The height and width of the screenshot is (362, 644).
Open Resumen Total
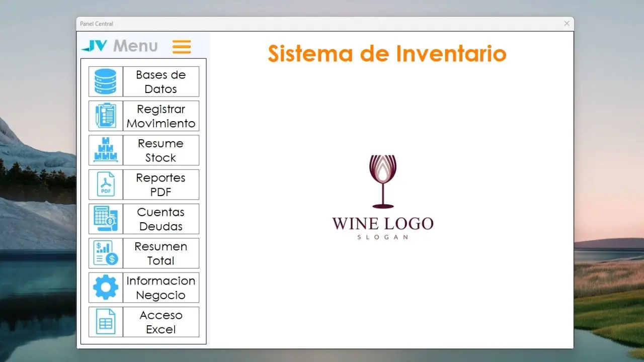click(x=161, y=253)
